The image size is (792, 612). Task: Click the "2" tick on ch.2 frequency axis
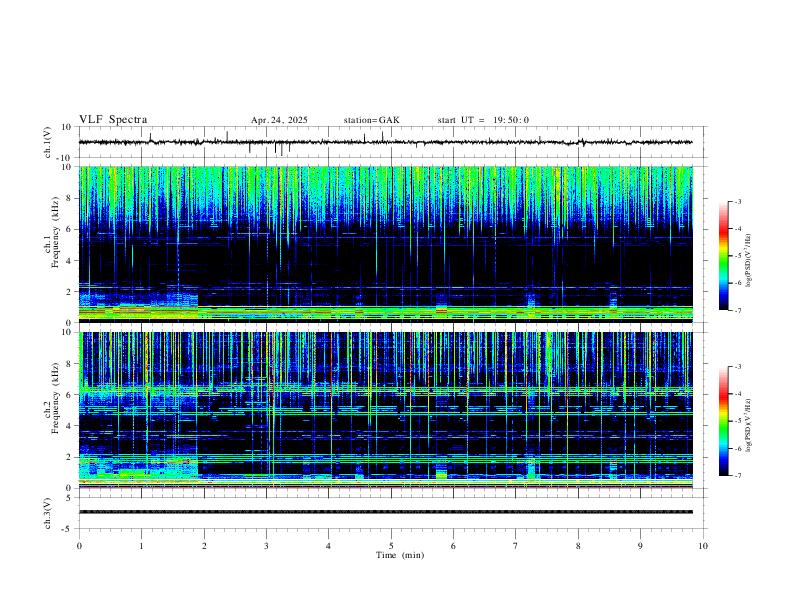[69, 457]
